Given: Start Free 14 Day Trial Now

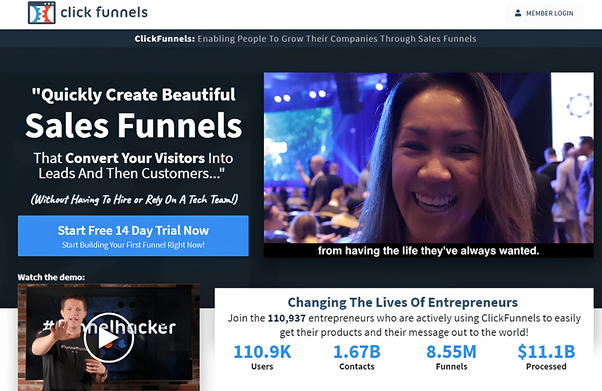Looking at the screenshot, I should [133, 236].
